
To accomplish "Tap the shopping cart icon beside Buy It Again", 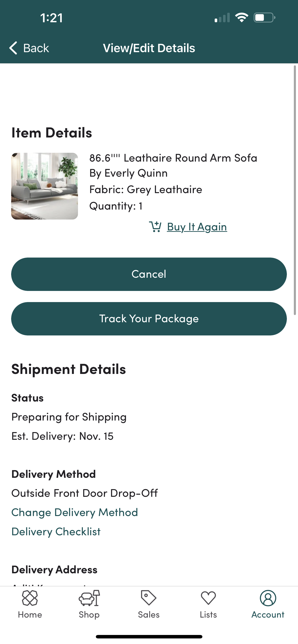I will [x=155, y=227].
